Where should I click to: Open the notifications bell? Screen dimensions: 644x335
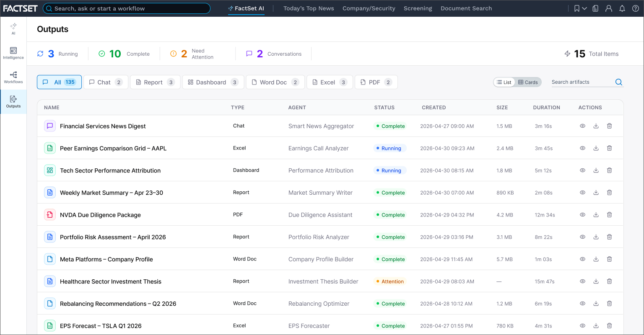[622, 8]
